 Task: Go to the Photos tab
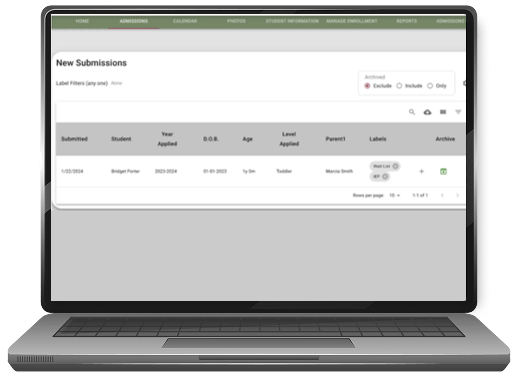[236, 21]
